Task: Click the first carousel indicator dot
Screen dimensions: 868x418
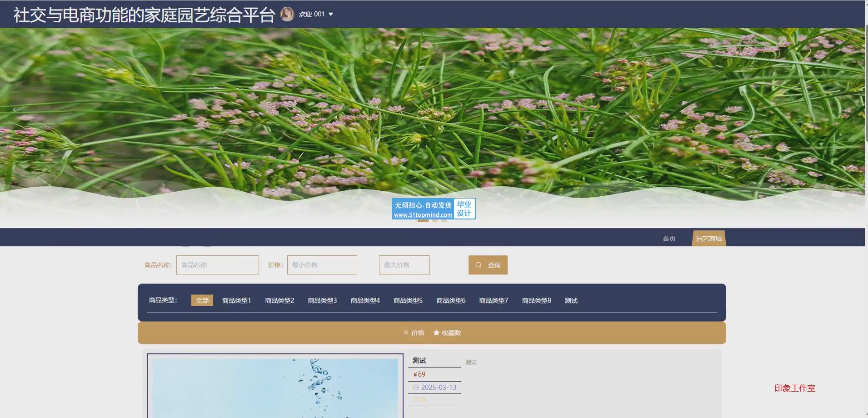Action: (423, 220)
